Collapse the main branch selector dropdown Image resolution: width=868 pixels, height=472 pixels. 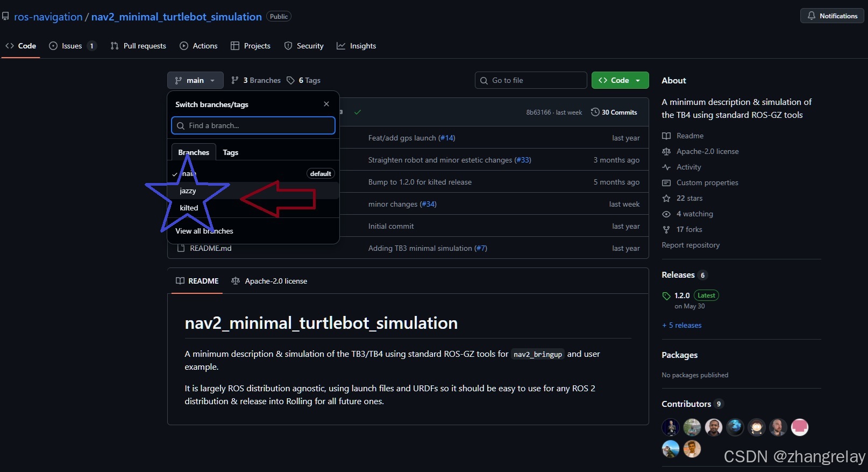pos(195,80)
